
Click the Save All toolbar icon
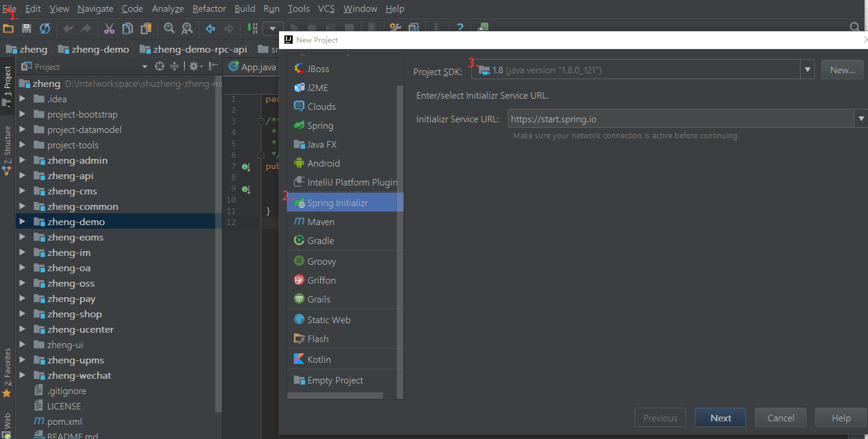coord(27,28)
